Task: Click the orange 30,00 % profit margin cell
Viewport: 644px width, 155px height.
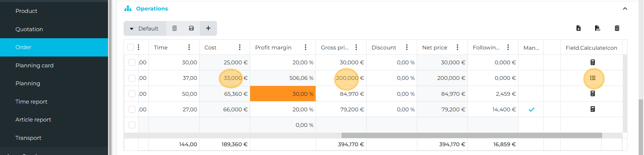Action: pos(283,94)
